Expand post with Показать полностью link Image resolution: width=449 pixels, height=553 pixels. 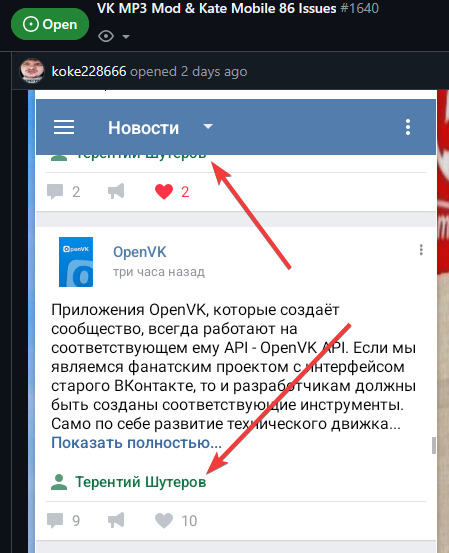point(136,442)
